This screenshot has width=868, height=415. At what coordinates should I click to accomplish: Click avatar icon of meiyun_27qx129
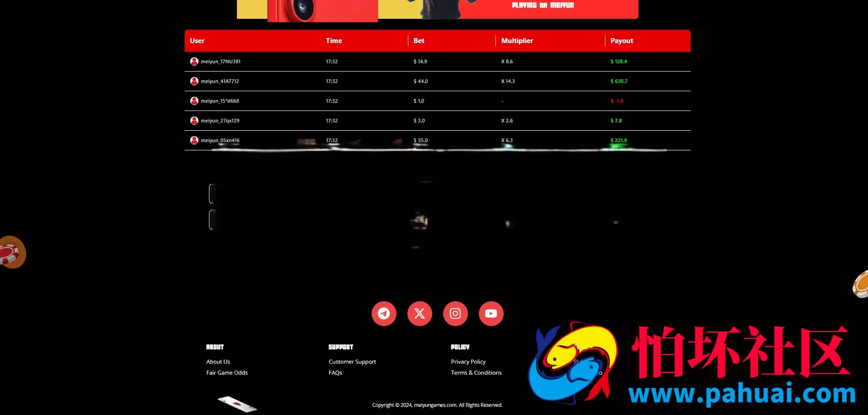pyautogui.click(x=194, y=121)
